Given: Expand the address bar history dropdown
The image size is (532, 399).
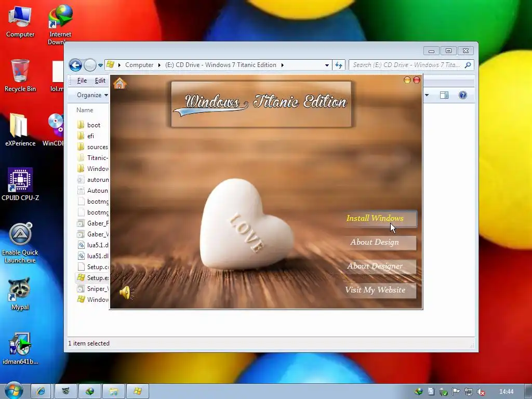Looking at the screenshot, I should (x=327, y=65).
